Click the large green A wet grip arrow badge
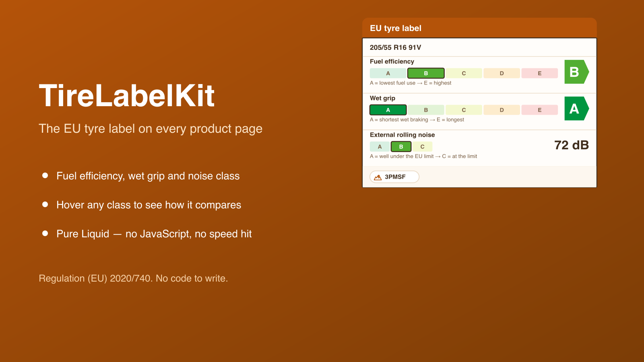This screenshot has width=644, height=362. [x=576, y=109]
